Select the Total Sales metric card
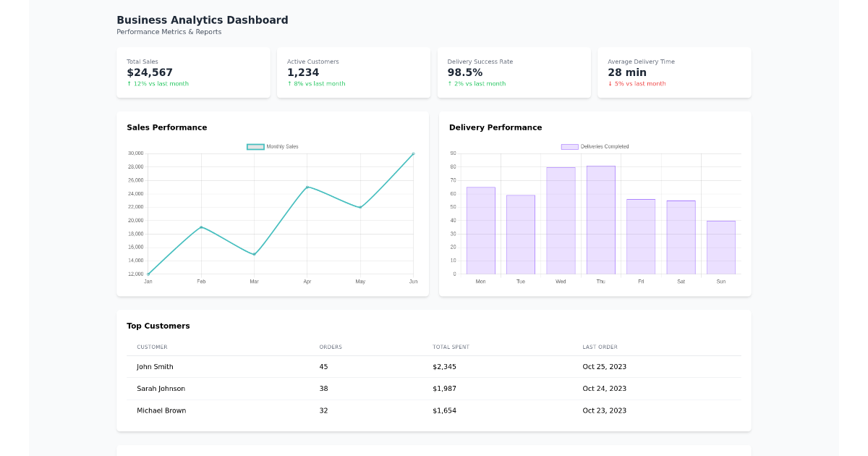 click(x=193, y=72)
